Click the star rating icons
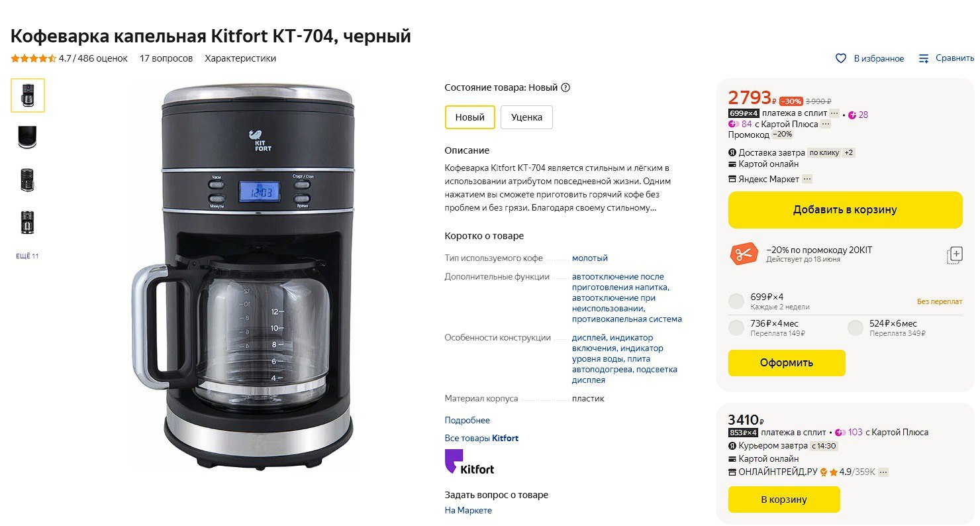This screenshot has height=526, width=980. click(x=33, y=58)
